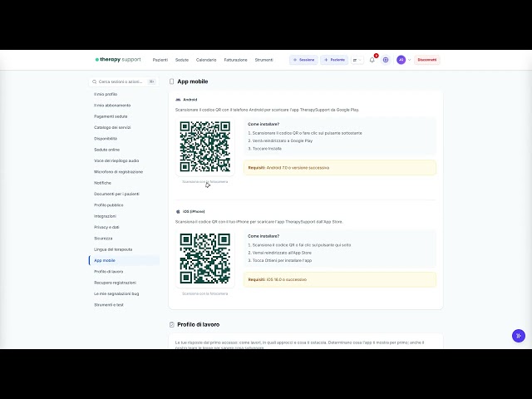The height and width of the screenshot is (399, 532).
Task: Click the search magnifier icon in sidebar
Action: click(x=94, y=81)
